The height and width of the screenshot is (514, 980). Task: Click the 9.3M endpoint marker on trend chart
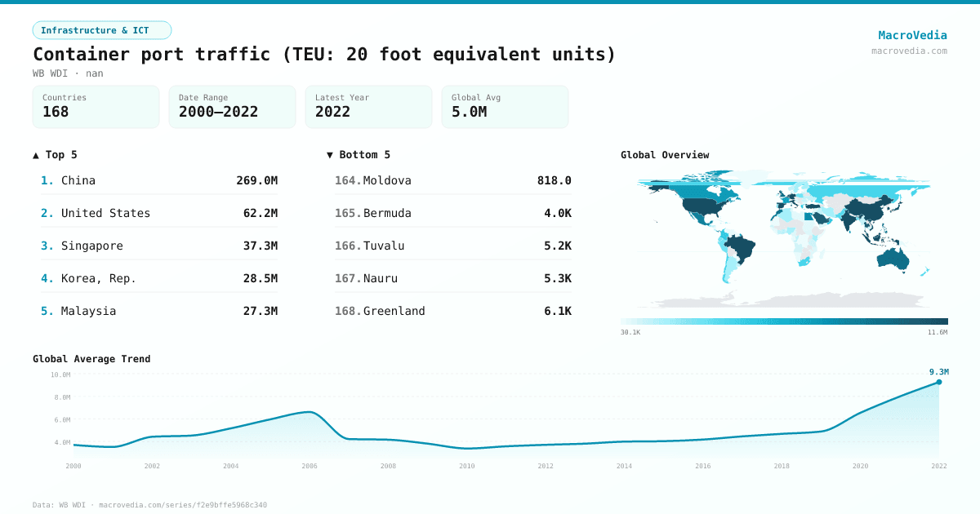[x=938, y=382]
